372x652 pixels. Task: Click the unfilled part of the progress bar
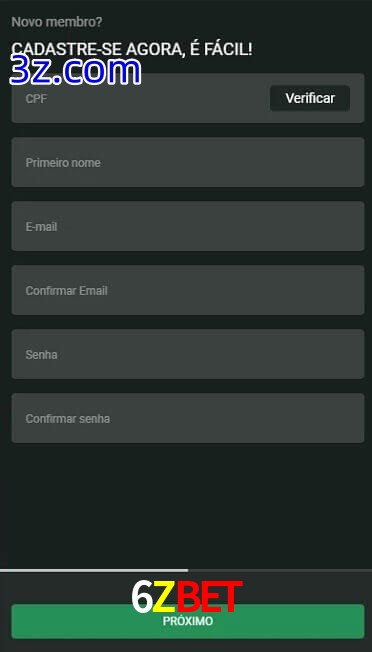coord(280,570)
